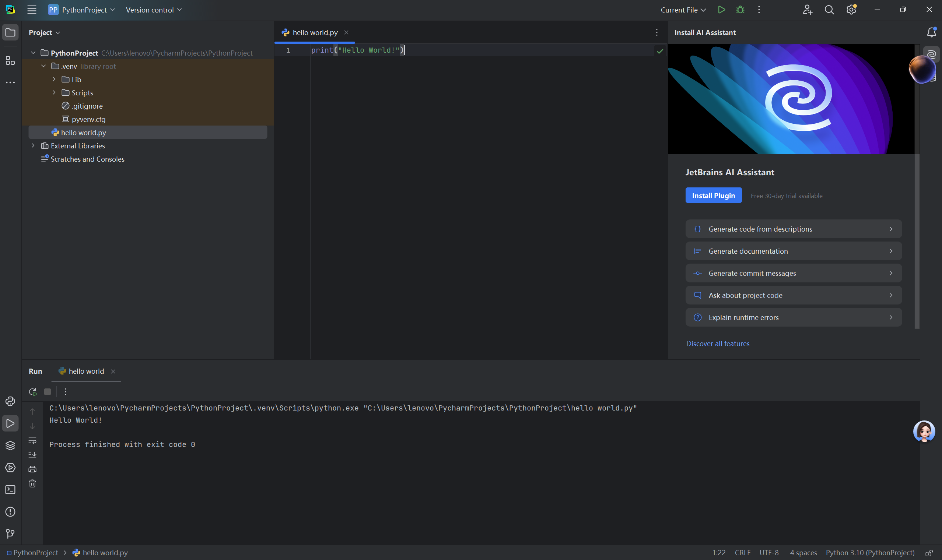Clear all console output with trash icon
The height and width of the screenshot is (560, 942).
(x=32, y=483)
